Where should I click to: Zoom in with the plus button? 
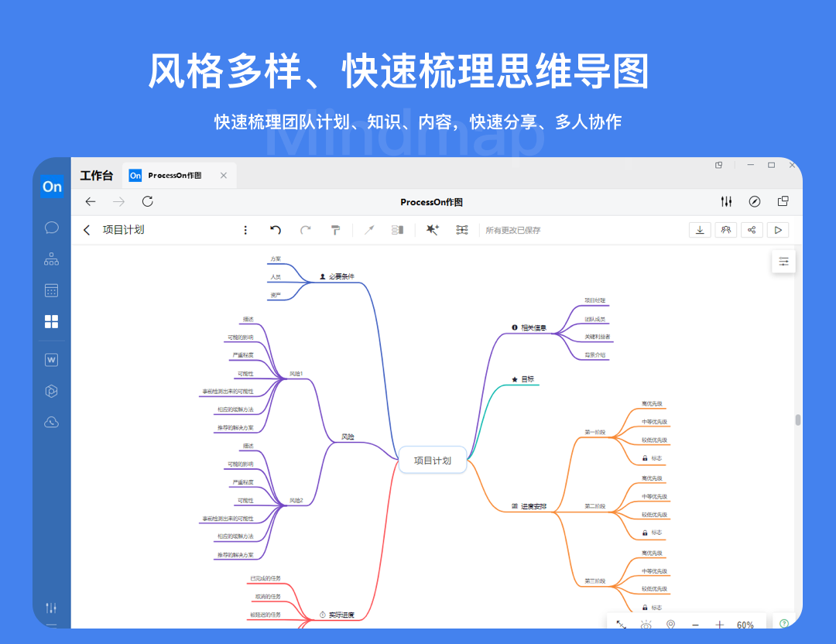[720, 625]
